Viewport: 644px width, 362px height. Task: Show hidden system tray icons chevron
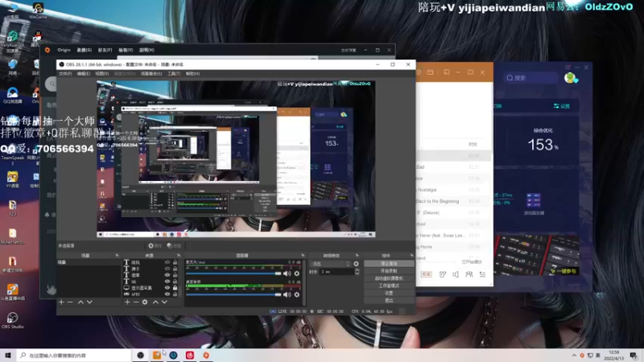[x=574, y=356]
